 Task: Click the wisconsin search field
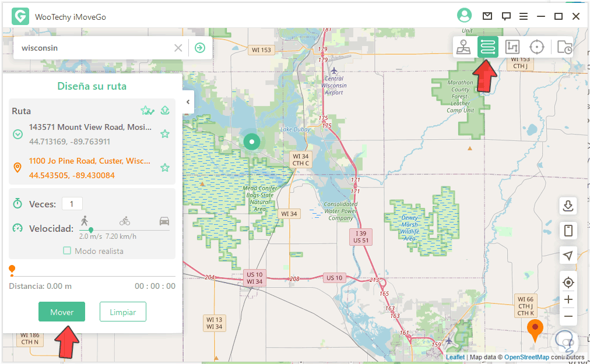pyautogui.click(x=96, y=48)
